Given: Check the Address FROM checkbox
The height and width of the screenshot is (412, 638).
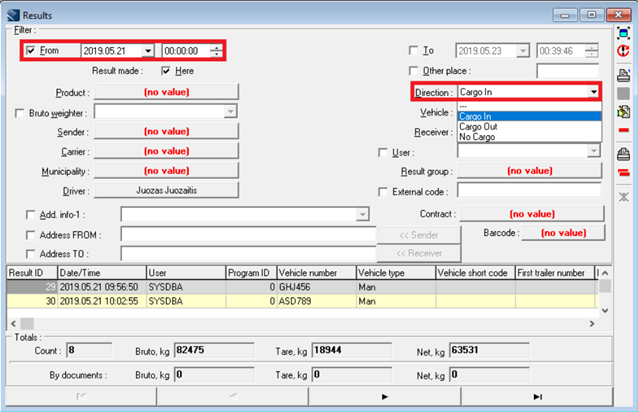Looking at the screenshot, I should [31, 235].
